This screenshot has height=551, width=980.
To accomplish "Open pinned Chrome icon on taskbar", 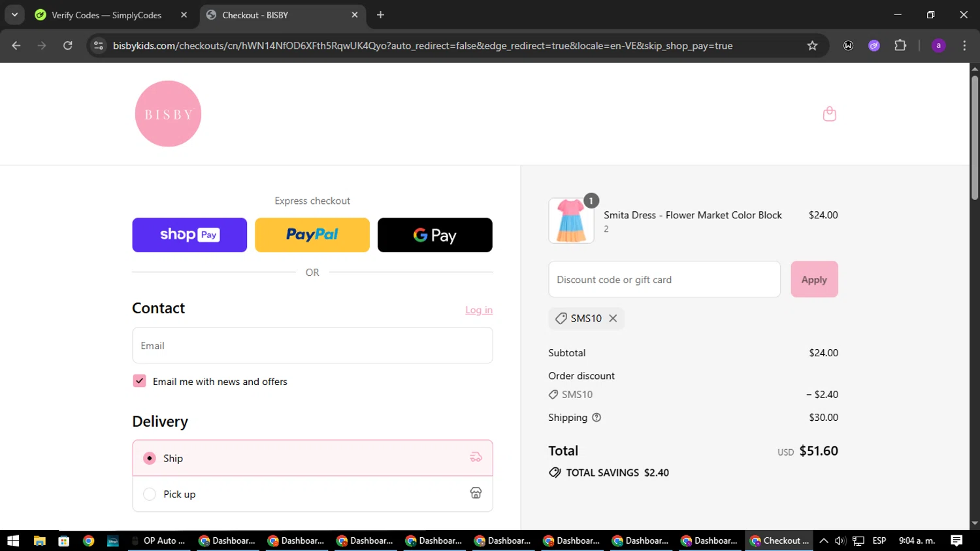I will 88,541.
